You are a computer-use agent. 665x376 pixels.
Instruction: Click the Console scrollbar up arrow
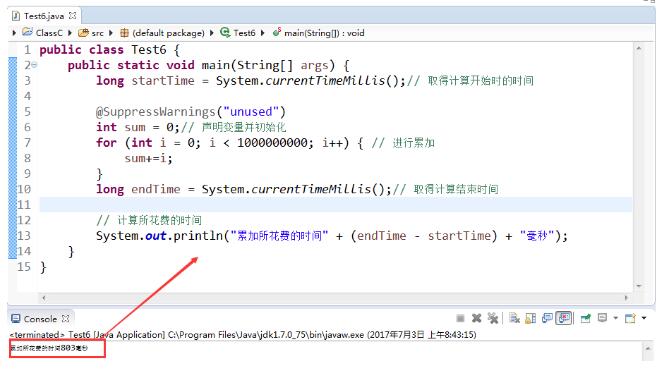coord(648,348)
